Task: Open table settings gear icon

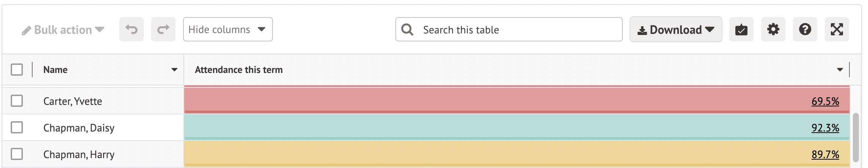Action: [x=773, y=29]
